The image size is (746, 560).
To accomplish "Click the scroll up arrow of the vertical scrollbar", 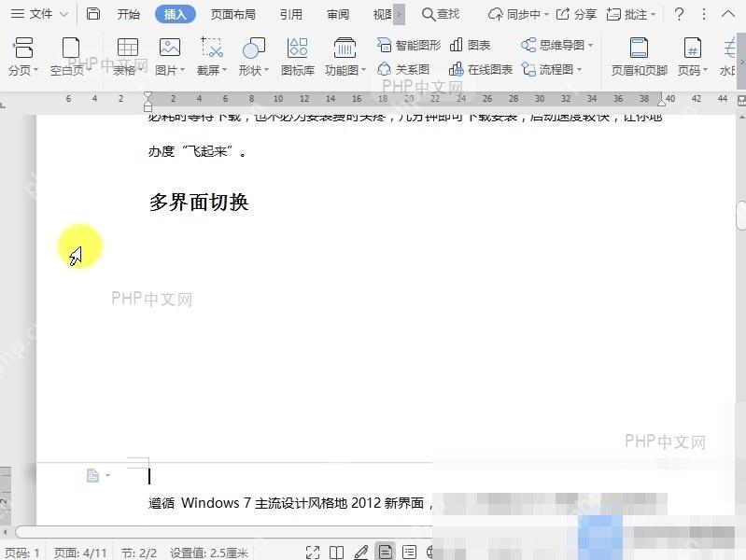I will (x=741, y=116).
